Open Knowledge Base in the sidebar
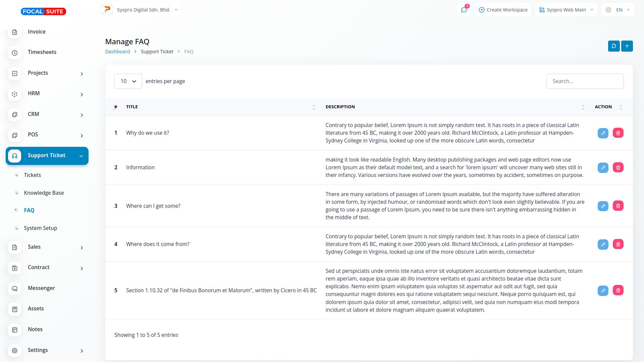The width and height of the screenshot is (644, 362). (x=44, y=193)
